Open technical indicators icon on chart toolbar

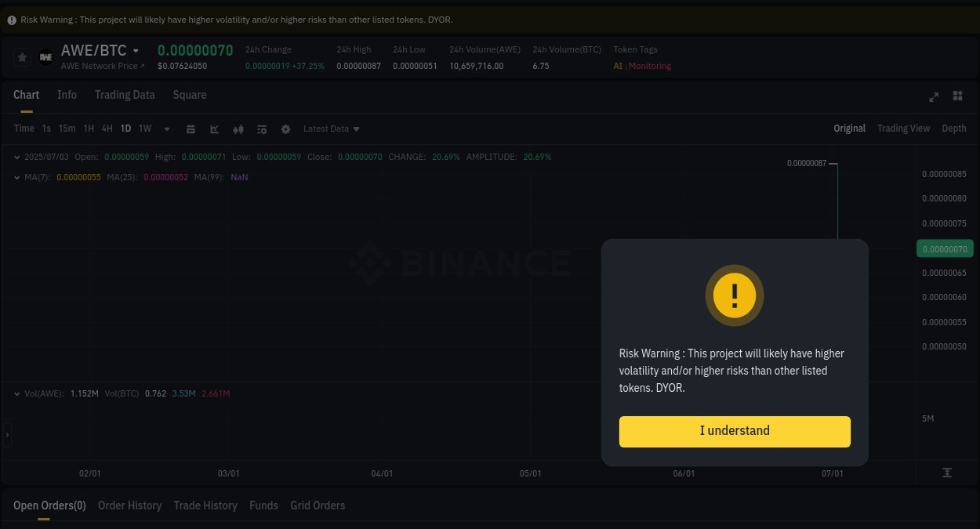point(262,129)
